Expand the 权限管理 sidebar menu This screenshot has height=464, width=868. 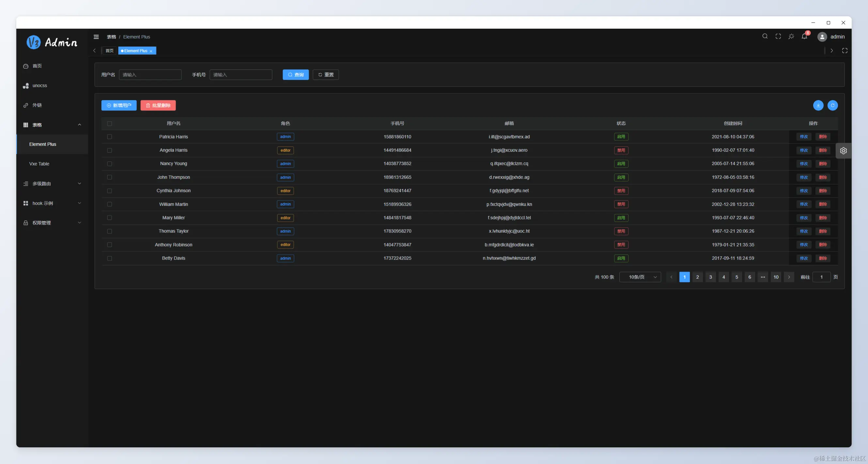[x=52, y=223]
